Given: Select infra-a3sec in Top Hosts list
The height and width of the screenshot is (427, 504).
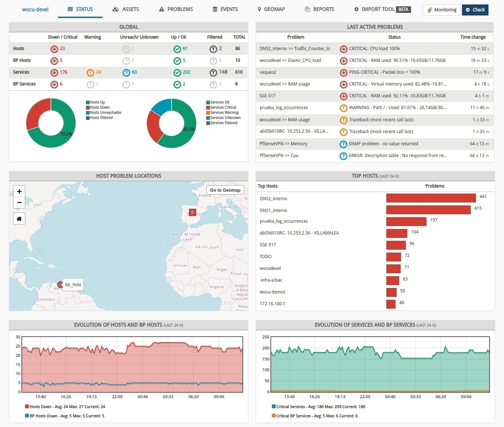Looking at the screenshot, I should tap(271, 280).
